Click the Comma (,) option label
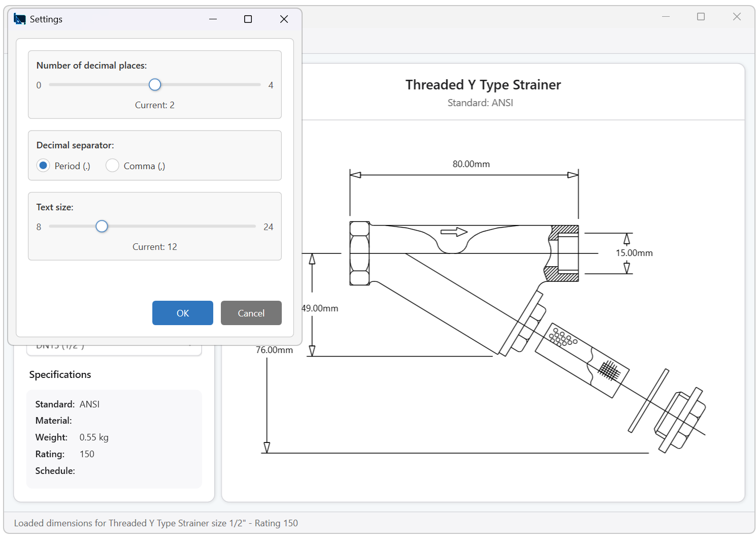Viewport: 756px width, 540px height. 144,166
